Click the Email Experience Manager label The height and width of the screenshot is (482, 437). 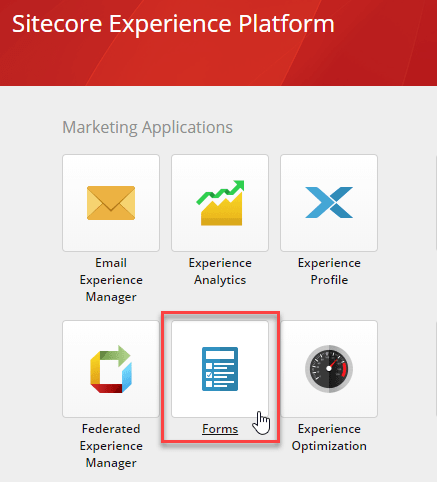111,280
